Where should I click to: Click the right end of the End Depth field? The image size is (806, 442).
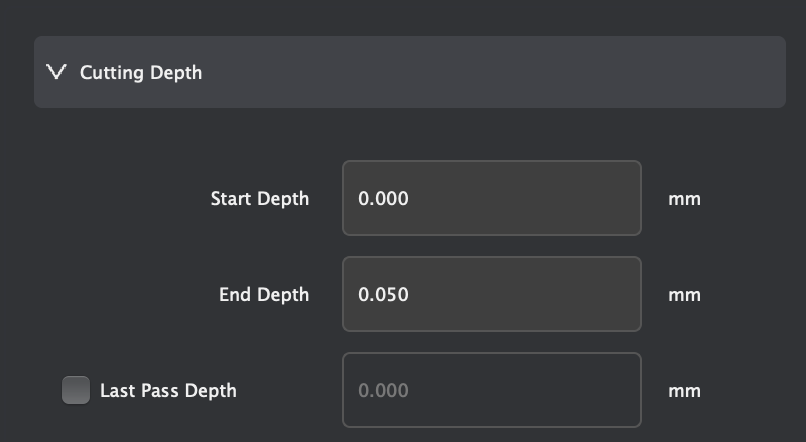pyautogui.click(x=620, y=294)
